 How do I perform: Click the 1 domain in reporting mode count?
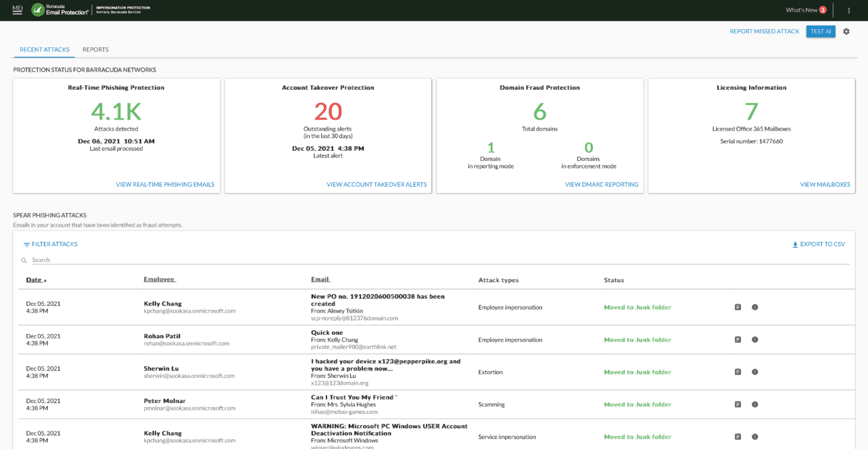point(491,147)
